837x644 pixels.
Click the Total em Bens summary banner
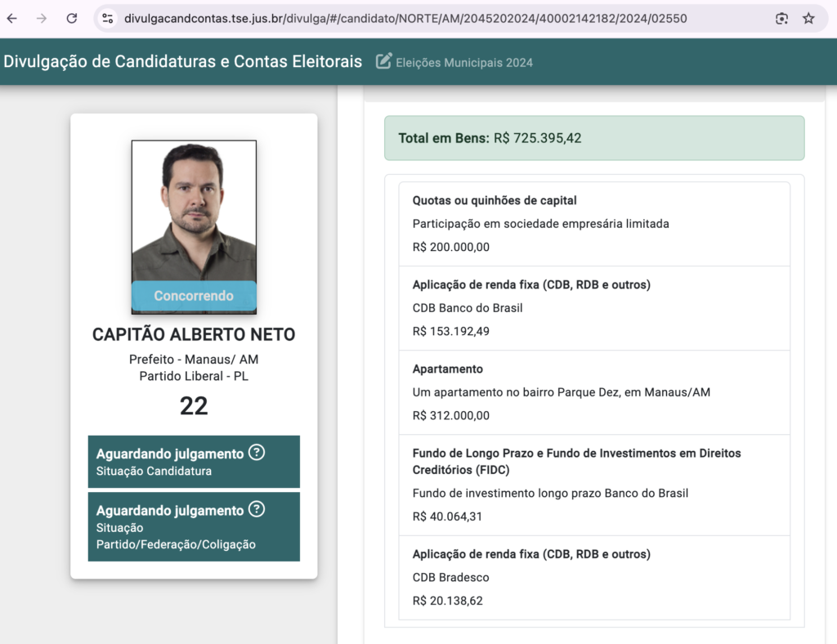594,138
